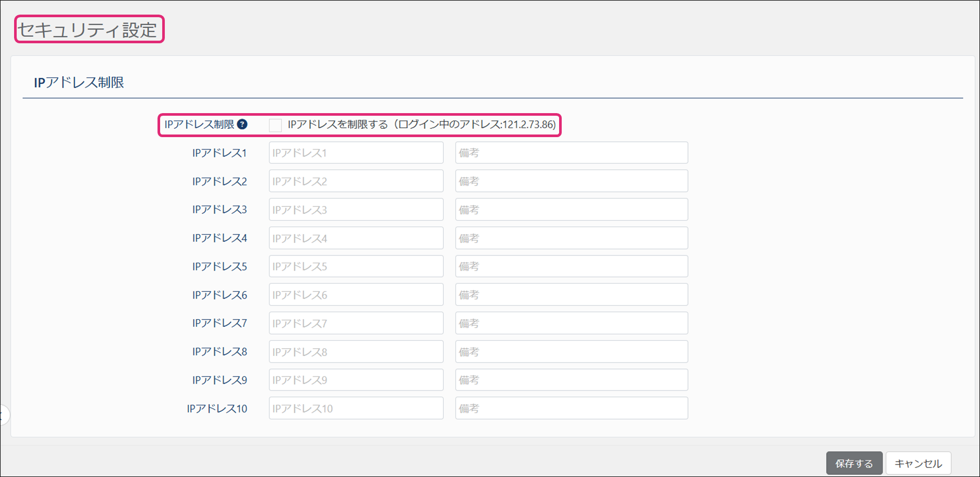The image size is (980, 477).
Task: Click into the IPアドレス10 field
Action: coord(356,409)
